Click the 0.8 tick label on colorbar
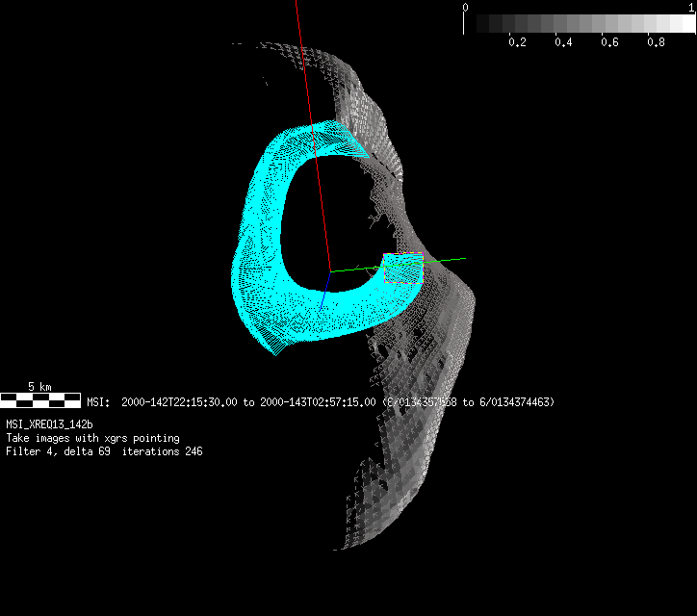Image resolution: width=697 pixels, height=616 pixels. pyautogui.click(x=656, y=43)
